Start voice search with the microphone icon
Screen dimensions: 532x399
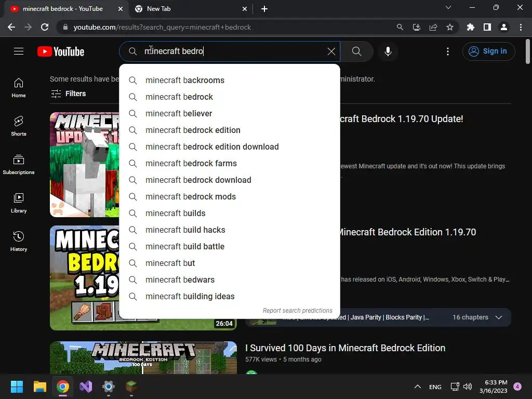click(x=388, y=51)
